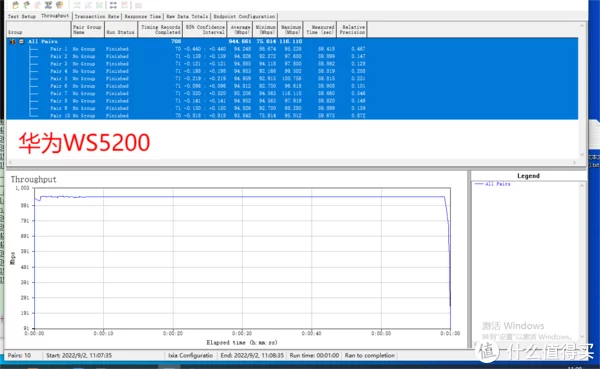Switch to the Test Setup tab
600x369 pixels.
pos(21,16)
